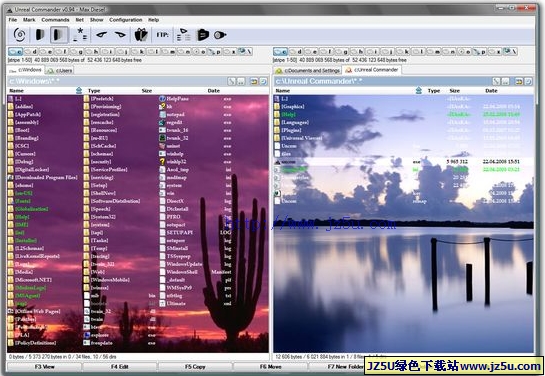545x376 pixels.
Task: Select [Graphics] folder in right panel
Action: 290,107
